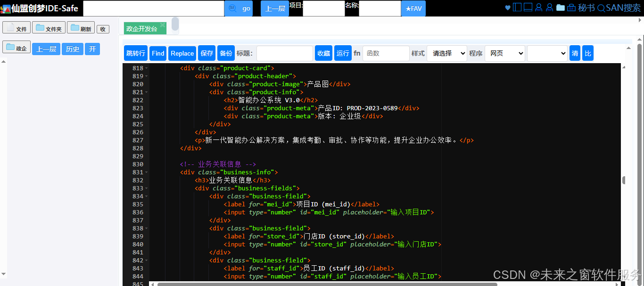Open the 秘书 toolbox icon
644x286 pixels.
coord(571,8)
